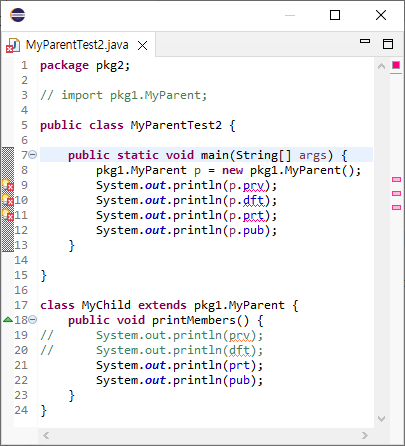Maximize the editor view panel
This screenshot has width=405, height=446.
pyautogui.click(x=388, y=44)
